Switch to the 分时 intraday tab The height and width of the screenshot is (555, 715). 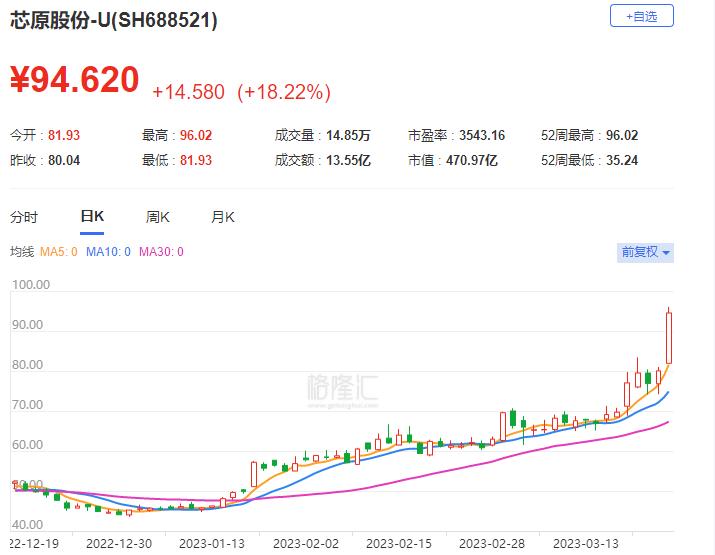[24, 217]
